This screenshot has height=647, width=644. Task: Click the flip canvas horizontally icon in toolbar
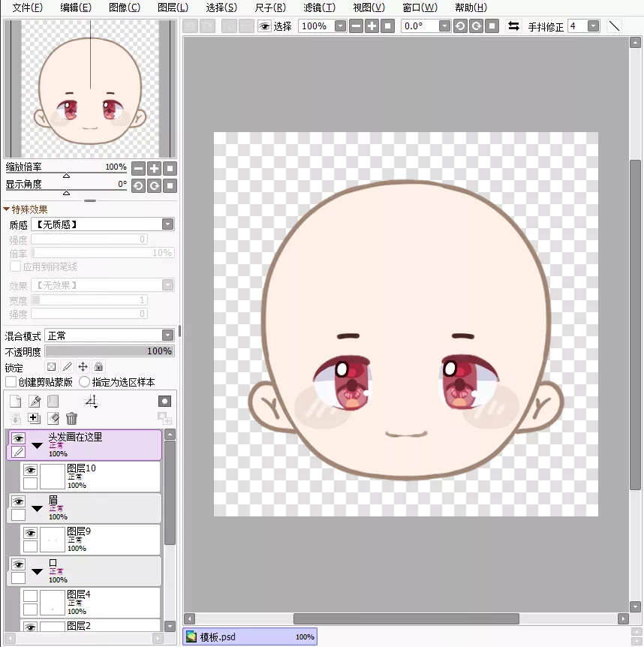pos(513,26)
